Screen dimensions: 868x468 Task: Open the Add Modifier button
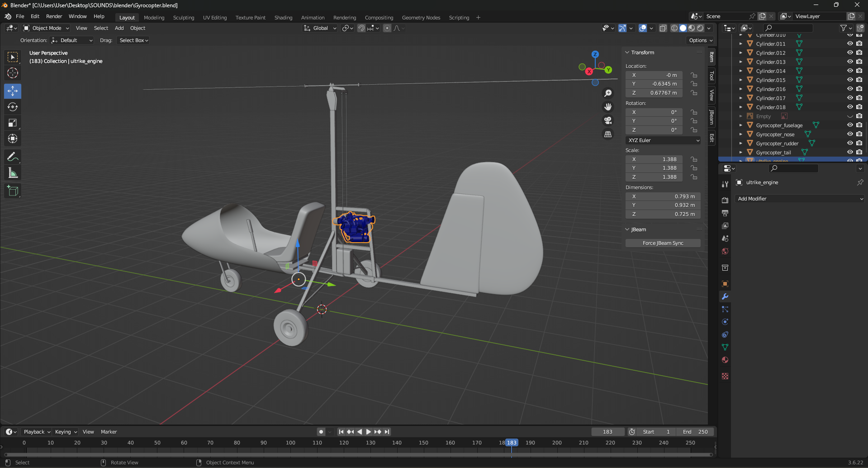800,199
